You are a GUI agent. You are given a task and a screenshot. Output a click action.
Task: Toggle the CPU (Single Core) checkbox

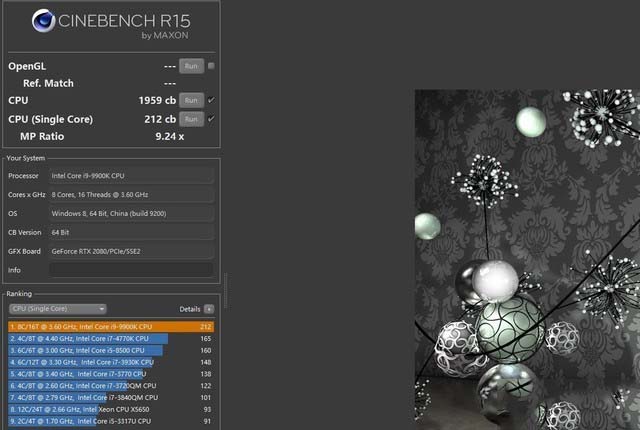(x=211, y=119)
